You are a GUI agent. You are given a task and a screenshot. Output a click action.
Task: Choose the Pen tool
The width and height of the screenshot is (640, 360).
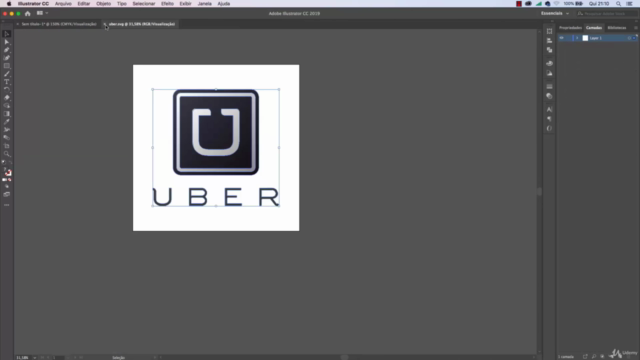(7, 50)
